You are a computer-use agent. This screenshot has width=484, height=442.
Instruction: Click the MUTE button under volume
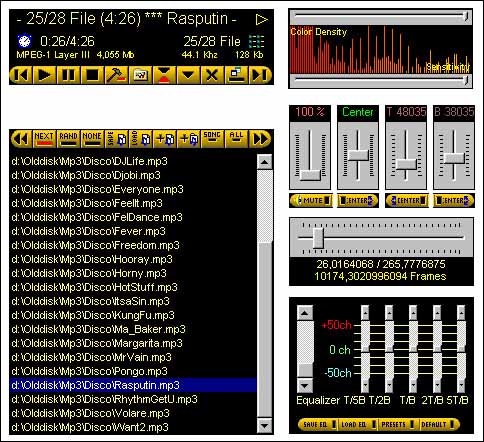click(310, 200)
